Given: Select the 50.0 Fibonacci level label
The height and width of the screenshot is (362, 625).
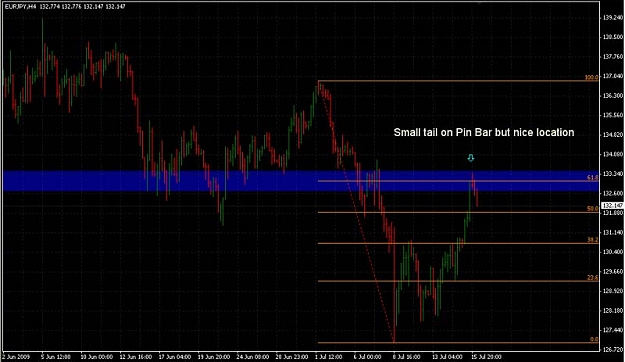Looking at the screenshot, I should click(x=593, y=209).
